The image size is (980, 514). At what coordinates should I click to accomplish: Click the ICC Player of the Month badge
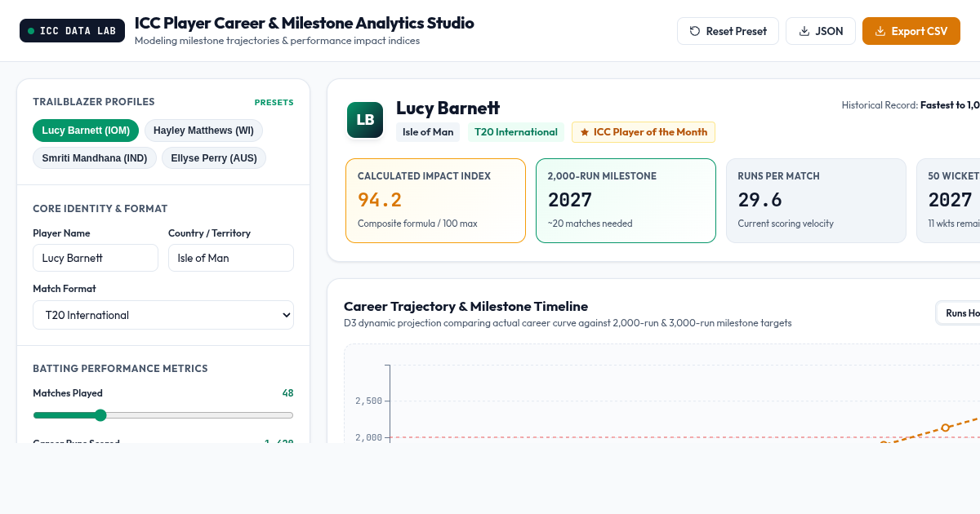coord(644,132)
